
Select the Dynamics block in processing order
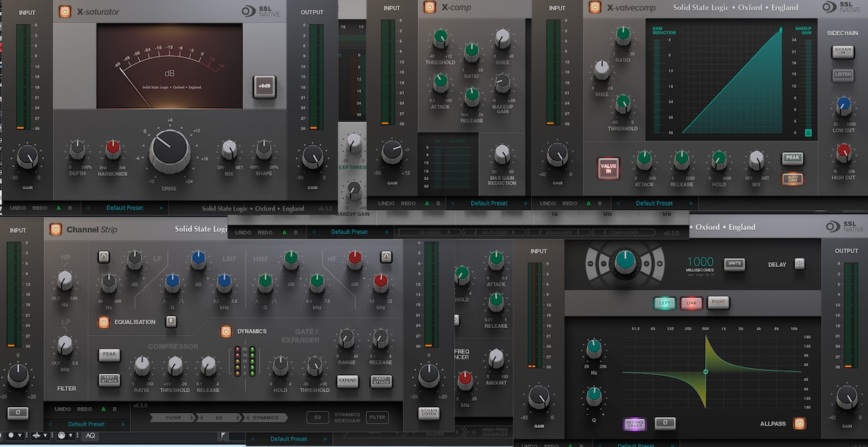coord(265,418)
